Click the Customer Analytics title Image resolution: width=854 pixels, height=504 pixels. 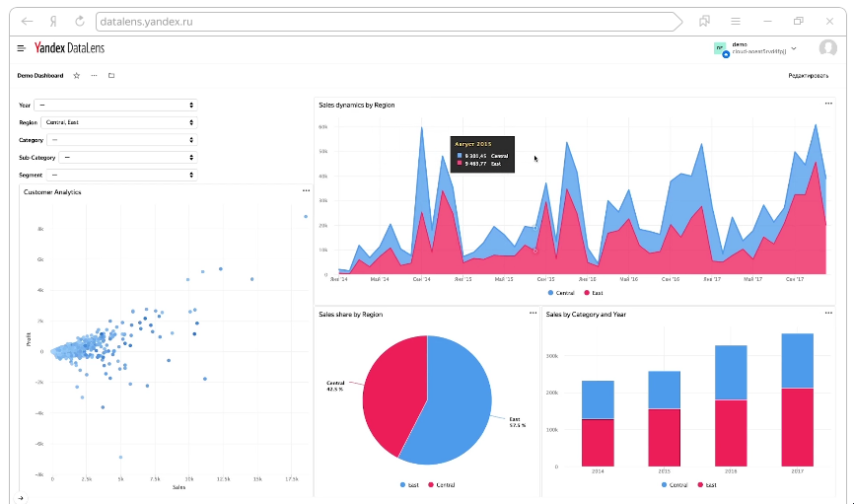(52, 192)
